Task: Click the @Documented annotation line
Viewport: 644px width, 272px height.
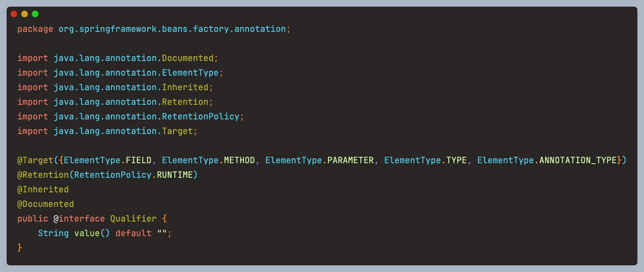Action: click(x=45, y=204)
